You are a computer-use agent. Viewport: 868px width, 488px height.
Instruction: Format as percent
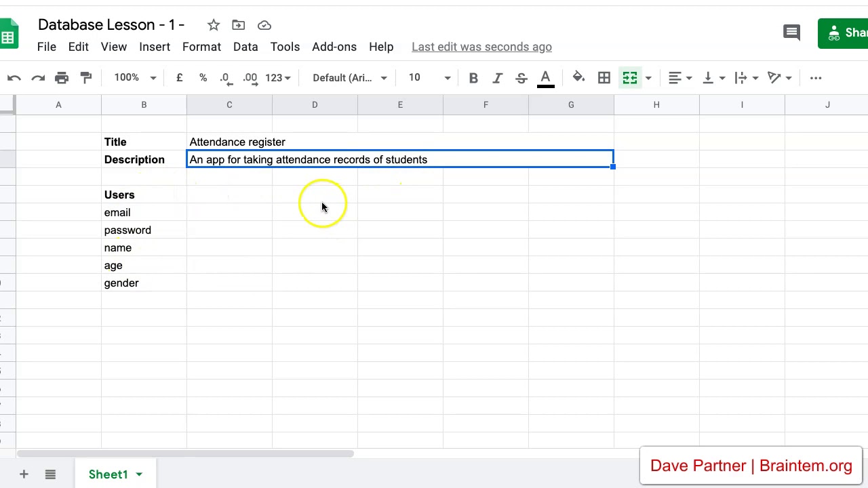203,78
